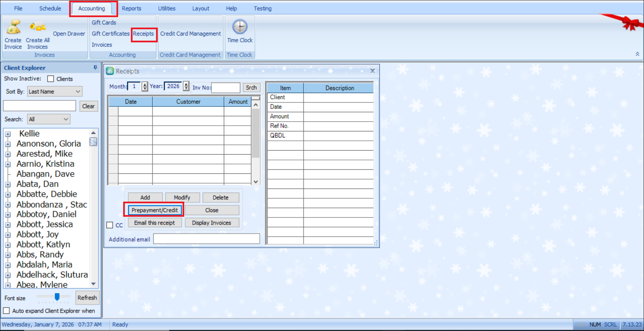Image resolution: width=644 pixels, height=331 pixels.
Task: Click the Prepayment/Credit button
Action: pos(154,210)
